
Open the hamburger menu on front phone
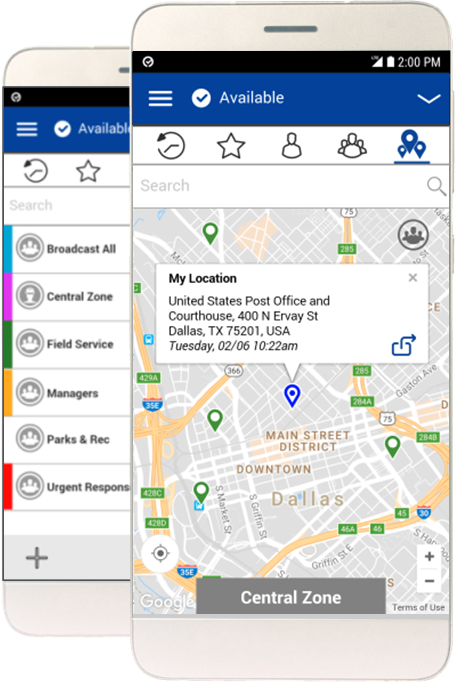pyautogui.click(x=160, y=98)
